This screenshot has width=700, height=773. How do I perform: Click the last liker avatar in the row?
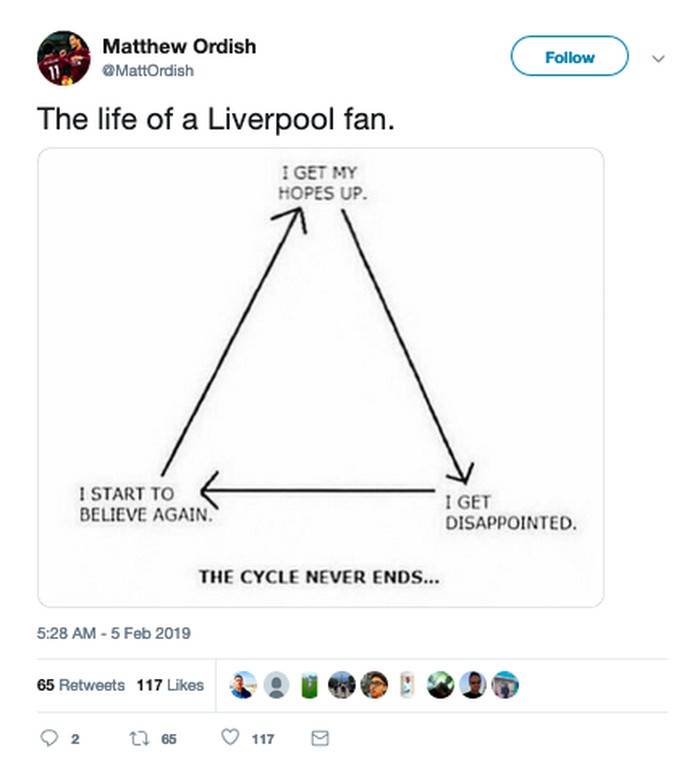pyautogui.click(x=505, y=685)
